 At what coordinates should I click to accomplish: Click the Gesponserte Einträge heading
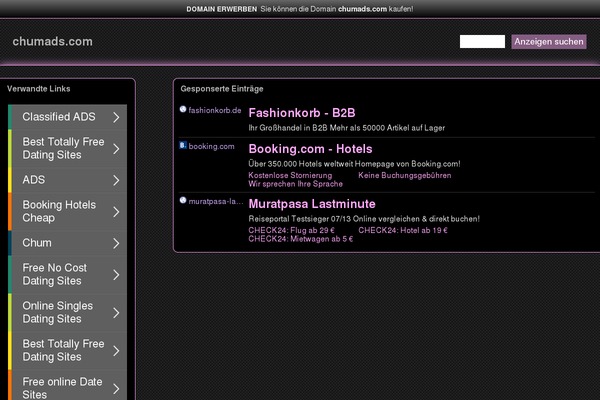[222, 89]
